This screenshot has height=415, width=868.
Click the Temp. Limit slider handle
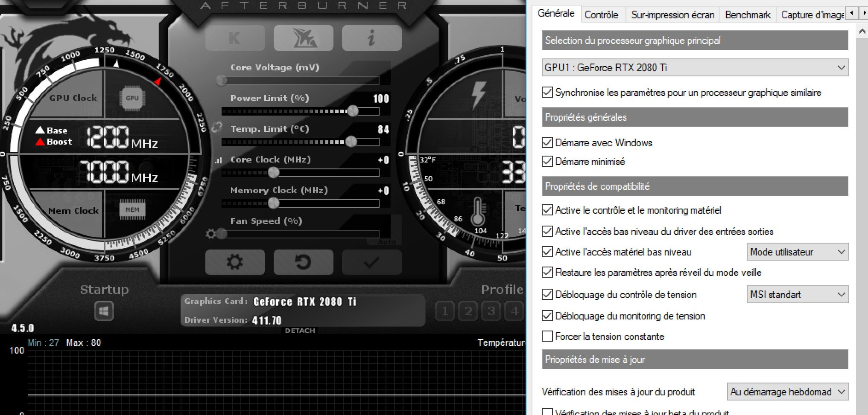click(351, 142)
